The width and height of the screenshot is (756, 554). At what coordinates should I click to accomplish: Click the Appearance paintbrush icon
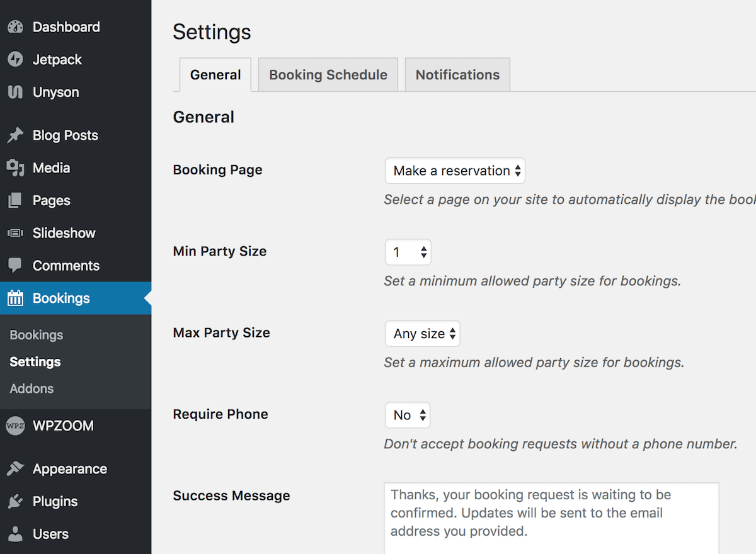[x=15, y=469]
